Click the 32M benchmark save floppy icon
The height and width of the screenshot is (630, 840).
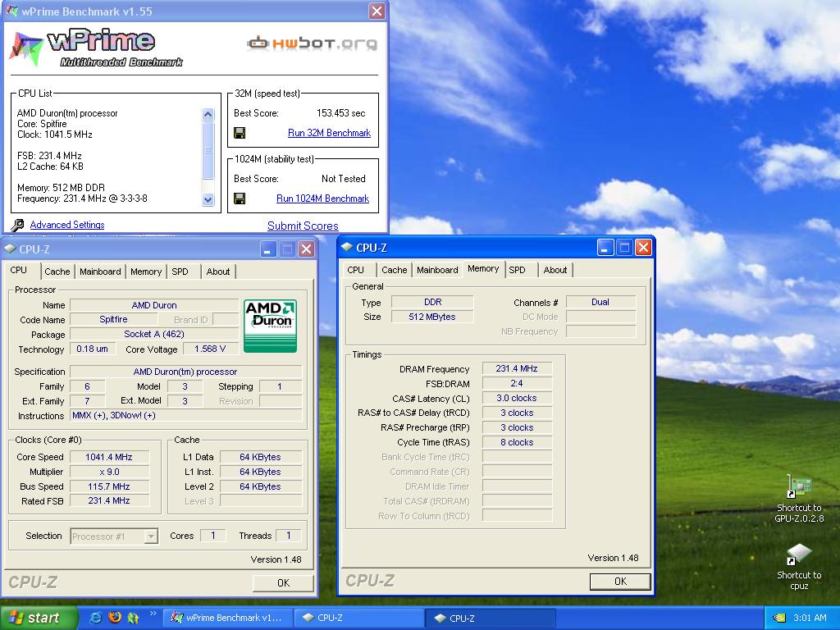[240, 133]
